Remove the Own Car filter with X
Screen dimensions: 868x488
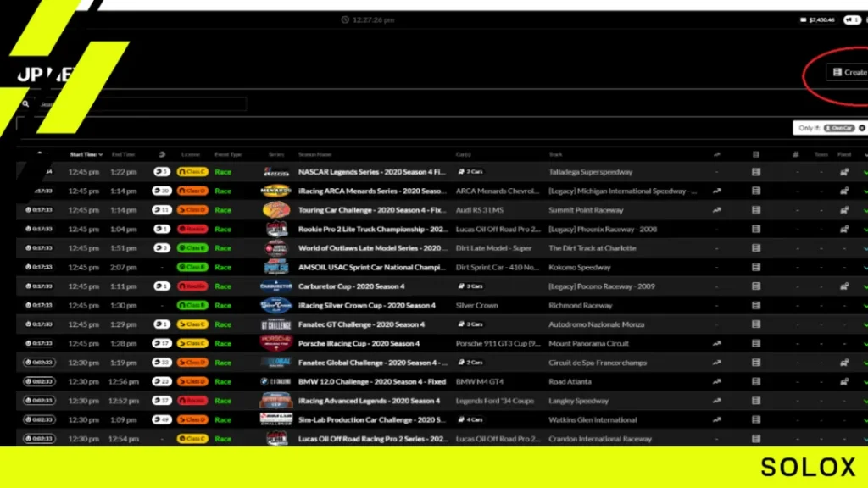click(862, 128)
